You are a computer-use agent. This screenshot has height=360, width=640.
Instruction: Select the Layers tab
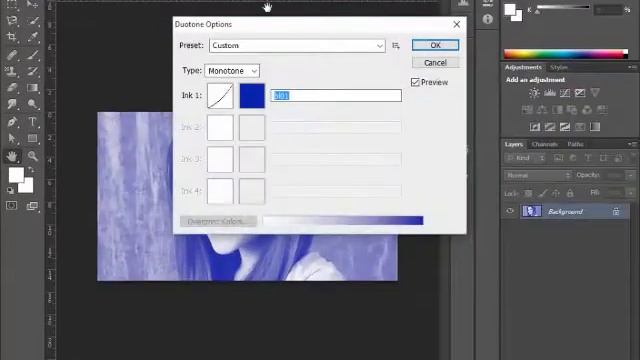tap(513, 144)
